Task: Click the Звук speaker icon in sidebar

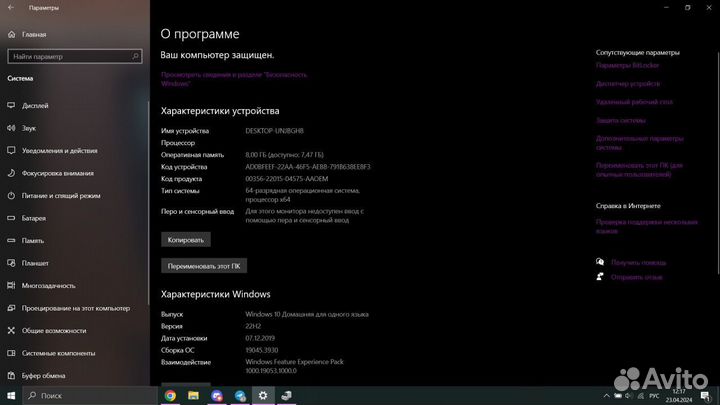Action: [x=11, y=128]
